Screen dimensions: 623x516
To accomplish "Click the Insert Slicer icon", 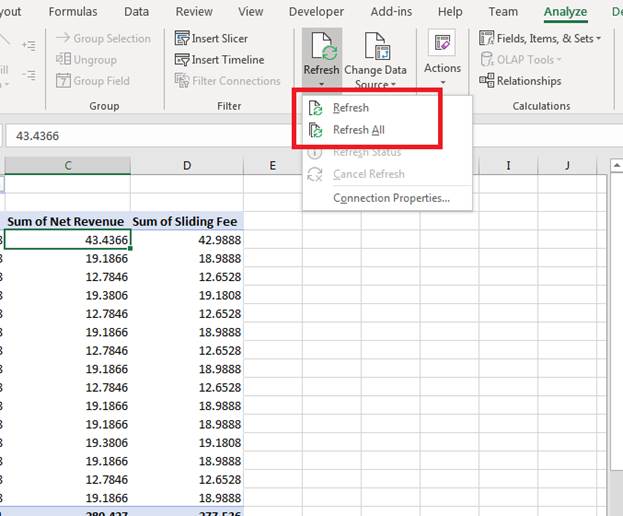I will click(182, 39).
